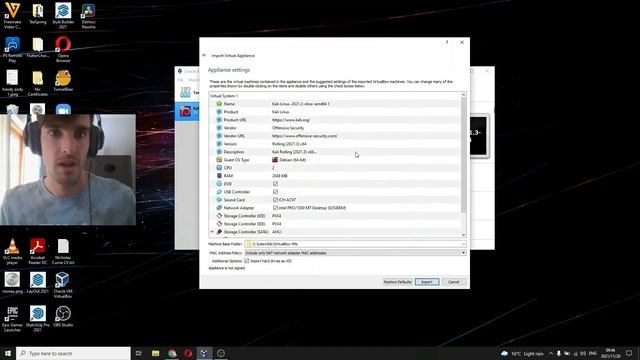Screen dimensions: 640x360
Task: Switch to VirtualBox in the taskbar
Action: coord(204,353)
